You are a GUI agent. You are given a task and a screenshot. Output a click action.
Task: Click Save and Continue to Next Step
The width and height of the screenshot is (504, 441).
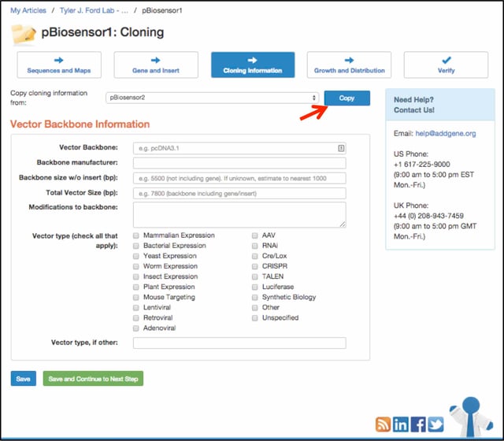pyautogui.click(x=93, y=379)
